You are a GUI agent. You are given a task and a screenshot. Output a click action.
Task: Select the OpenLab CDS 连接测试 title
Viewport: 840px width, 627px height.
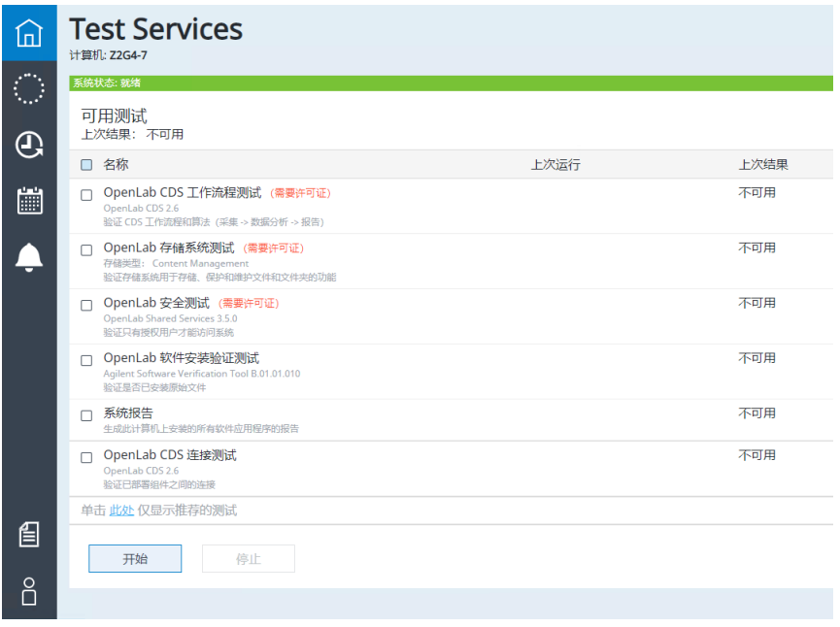click(x=170, y=455)
